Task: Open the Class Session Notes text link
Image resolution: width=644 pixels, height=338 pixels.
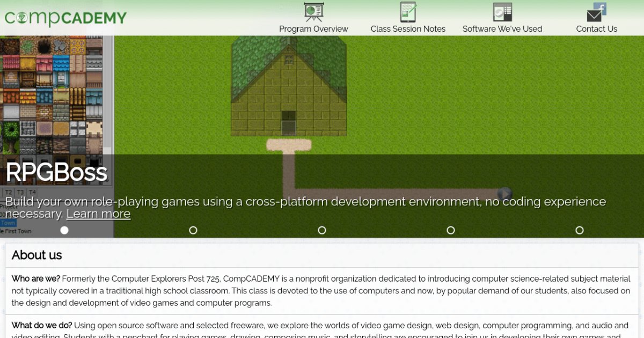Action: (x=408, y=29)
